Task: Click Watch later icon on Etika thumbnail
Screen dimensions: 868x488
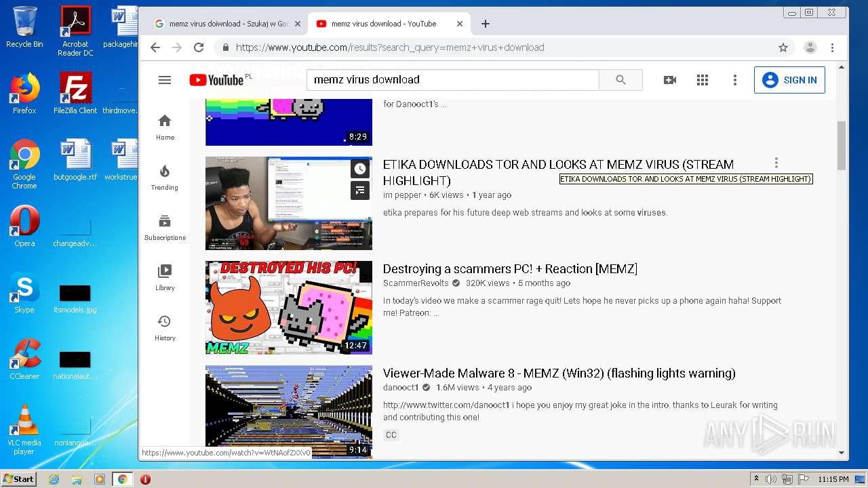Action: pos(359,169)
